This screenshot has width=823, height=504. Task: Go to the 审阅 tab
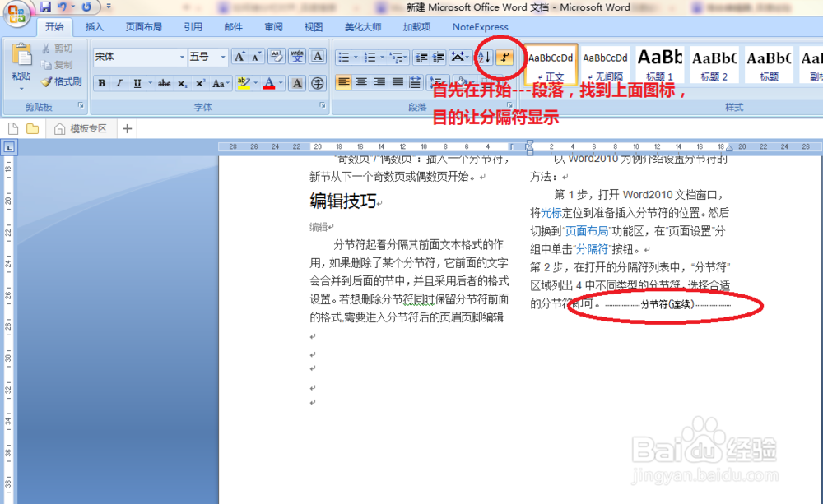273,27
